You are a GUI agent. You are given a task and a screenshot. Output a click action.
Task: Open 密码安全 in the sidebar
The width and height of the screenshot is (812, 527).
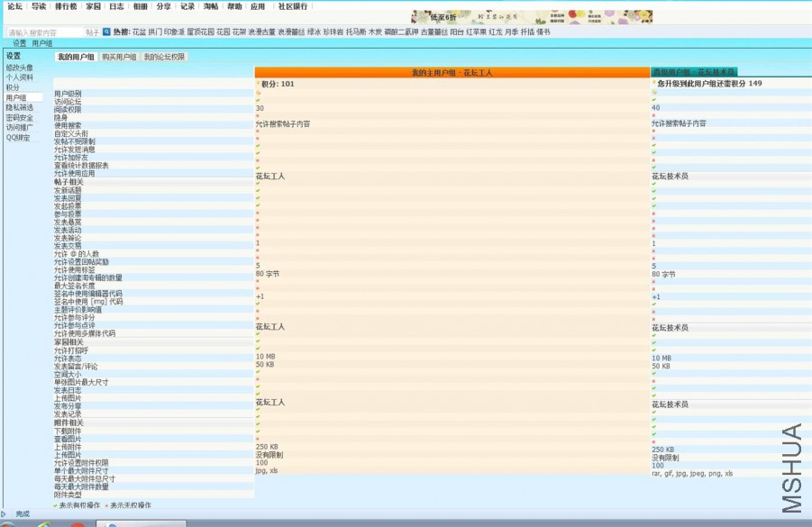[x=20, y=117]
